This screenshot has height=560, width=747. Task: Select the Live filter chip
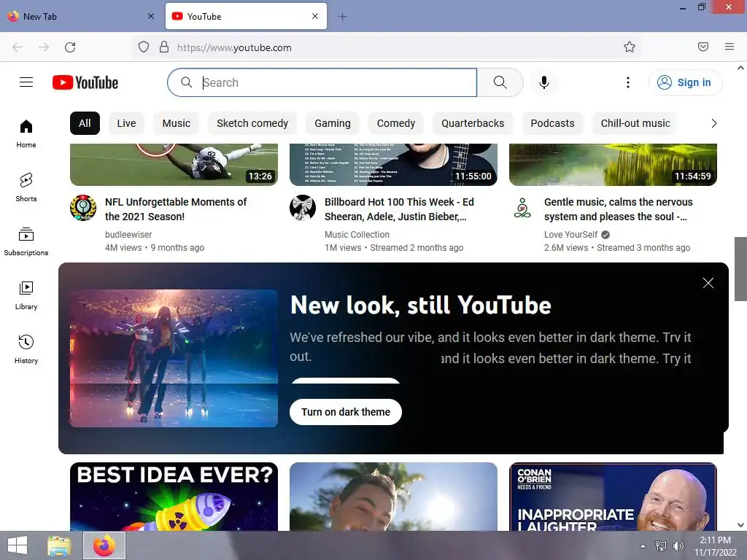tap(126, 123)
